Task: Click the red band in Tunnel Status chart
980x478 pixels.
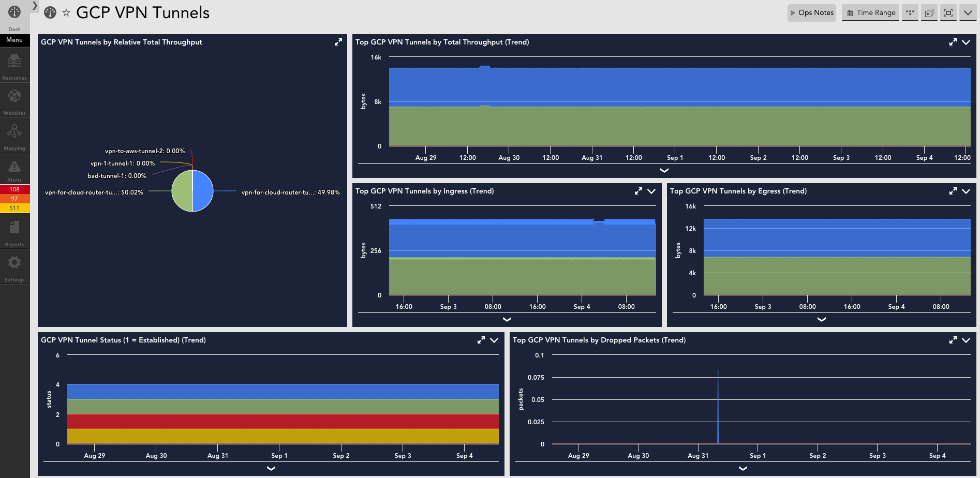Action: click(283, 421)
